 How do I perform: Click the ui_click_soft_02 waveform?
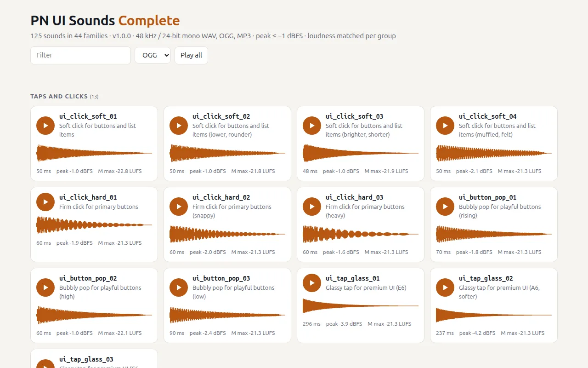point(227,153)
